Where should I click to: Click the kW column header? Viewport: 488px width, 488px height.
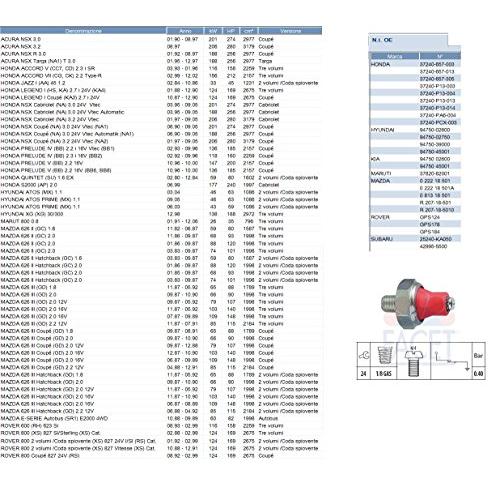pyautogui.click(x=213, y=31)
